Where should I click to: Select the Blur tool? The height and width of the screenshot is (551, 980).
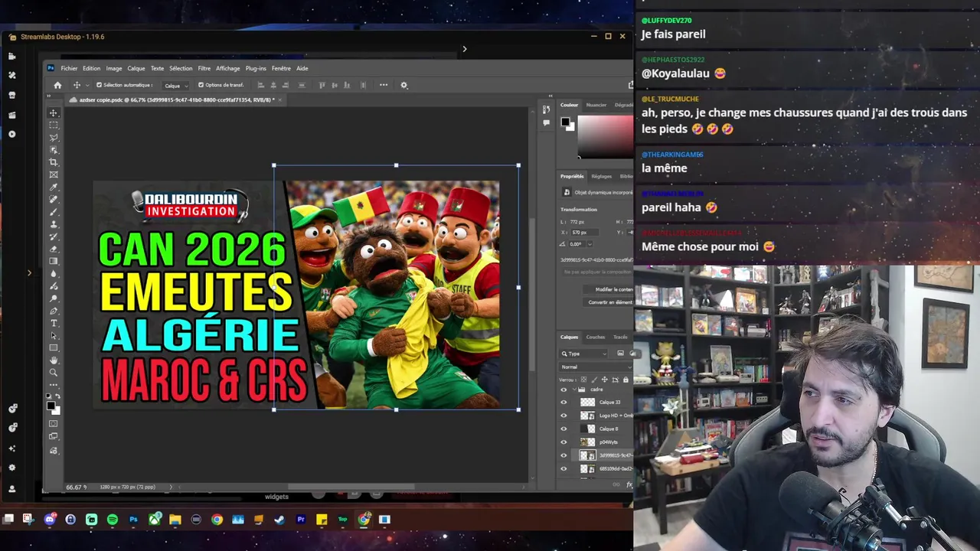[54, 273]
